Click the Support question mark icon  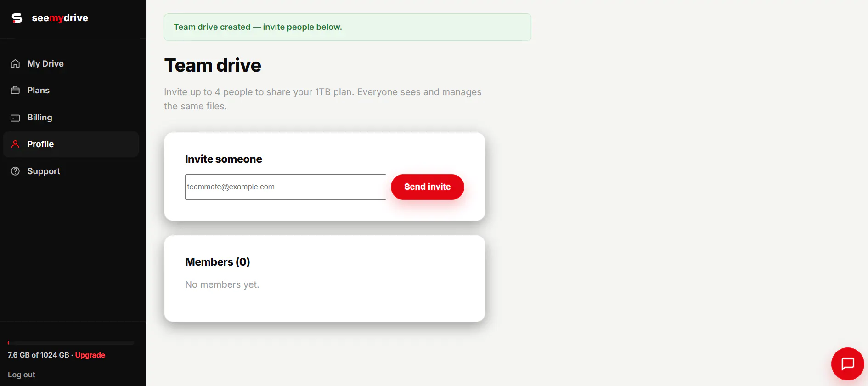click(x=15, y=171)
